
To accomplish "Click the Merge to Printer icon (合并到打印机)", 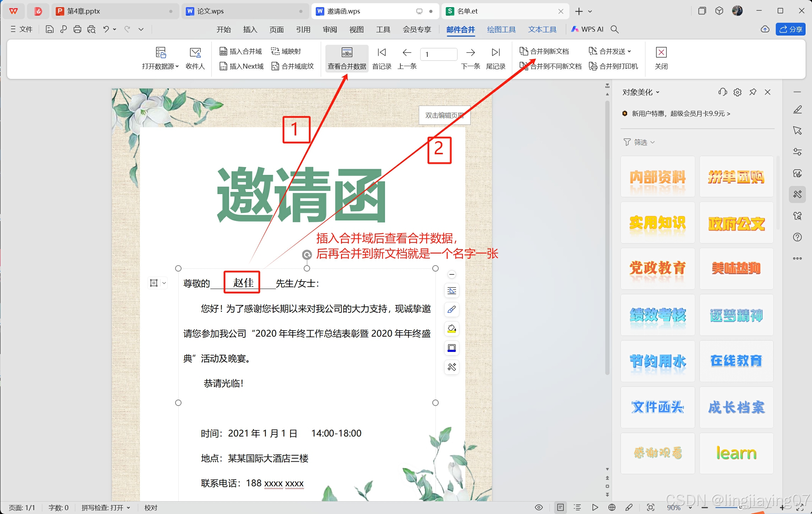I will point(593,66).
